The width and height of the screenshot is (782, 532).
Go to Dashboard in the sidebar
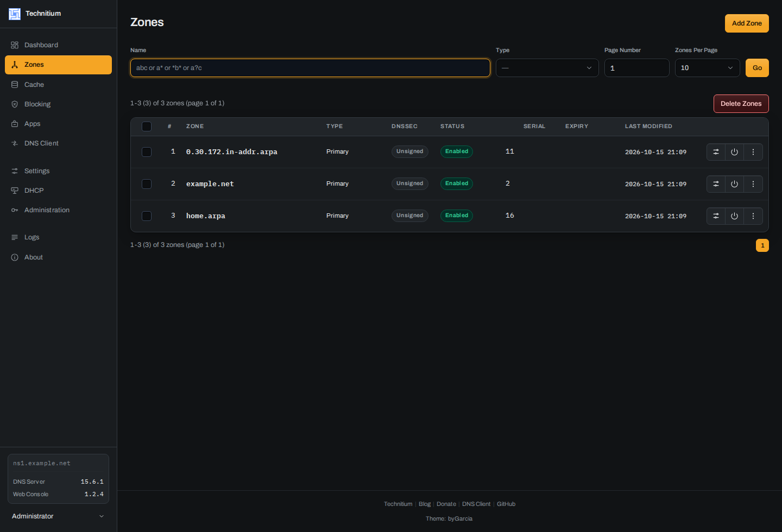point(58,45)
